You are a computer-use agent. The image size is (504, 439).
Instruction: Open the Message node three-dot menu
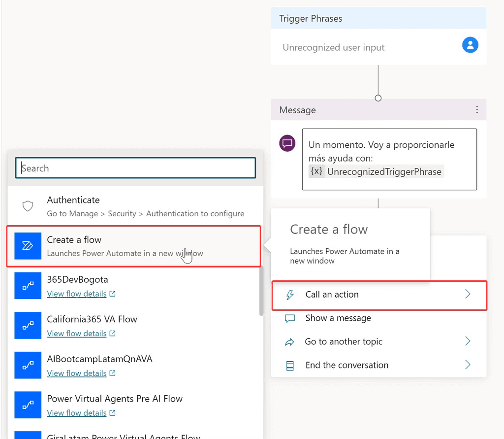(x=476, y=110)
